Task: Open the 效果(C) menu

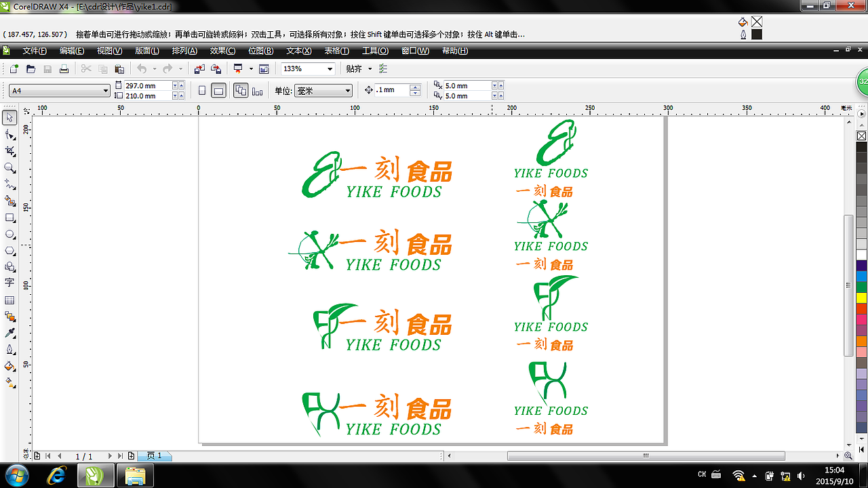Action: click(222, 51)
